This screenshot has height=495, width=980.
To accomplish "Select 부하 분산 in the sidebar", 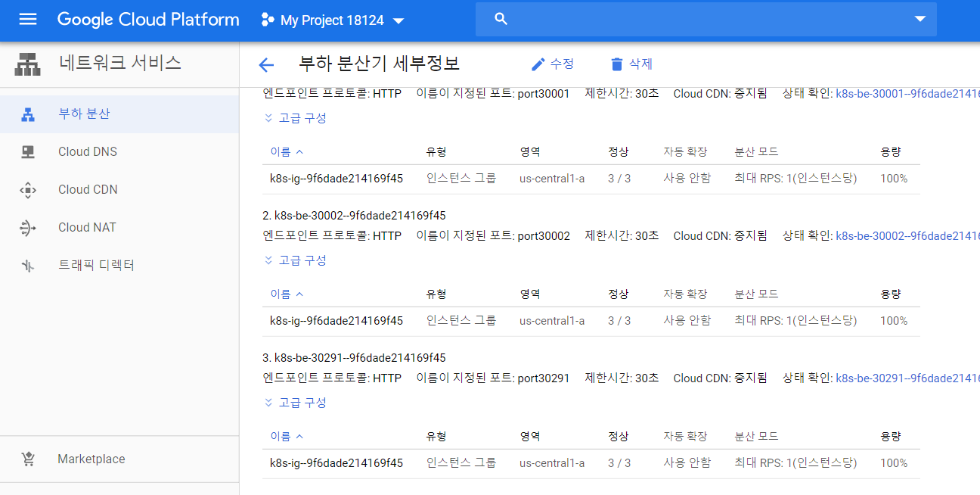I will pos(119,114).
